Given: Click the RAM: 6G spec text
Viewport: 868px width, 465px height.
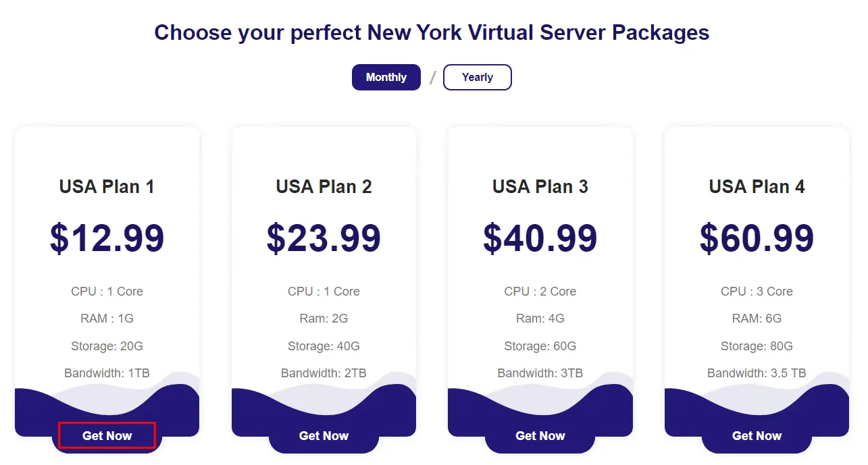Looking at the screenshot, I should (757, 318).
